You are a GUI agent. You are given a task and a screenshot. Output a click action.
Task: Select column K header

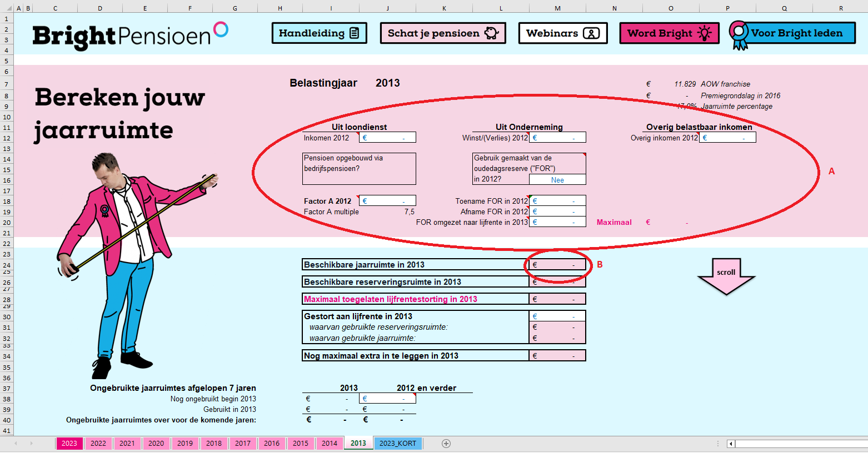tap(444, 8)
